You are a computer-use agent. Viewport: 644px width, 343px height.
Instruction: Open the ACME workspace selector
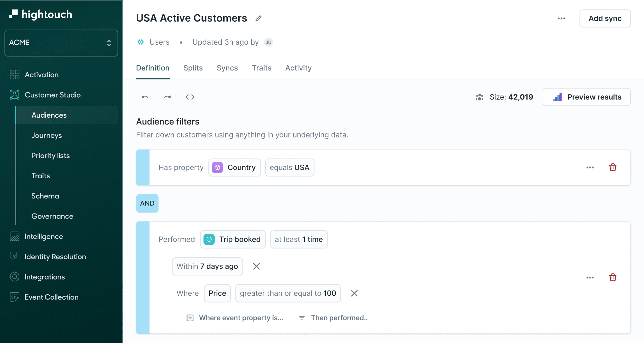(x=61, y=43)
